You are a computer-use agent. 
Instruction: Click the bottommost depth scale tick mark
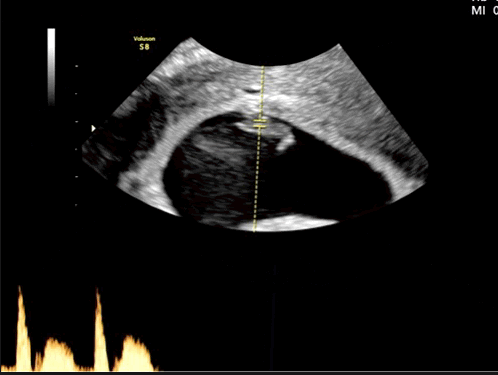coord(77,205)
